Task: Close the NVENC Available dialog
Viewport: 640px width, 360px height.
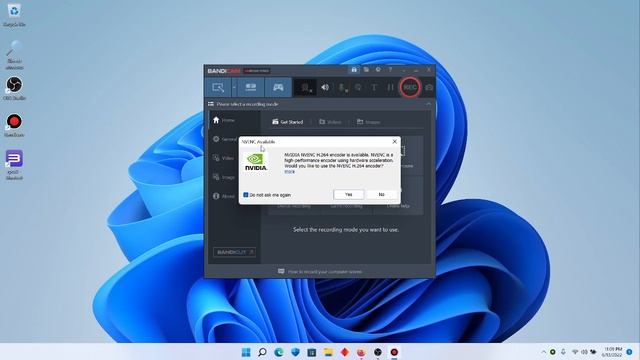Action: tap(394, 142)
